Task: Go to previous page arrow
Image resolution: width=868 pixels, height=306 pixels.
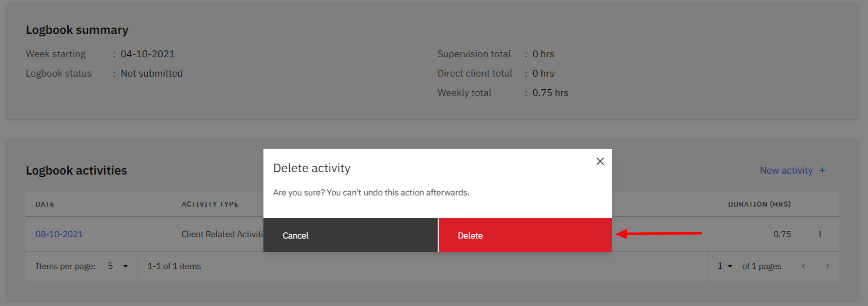Action: 803,266
